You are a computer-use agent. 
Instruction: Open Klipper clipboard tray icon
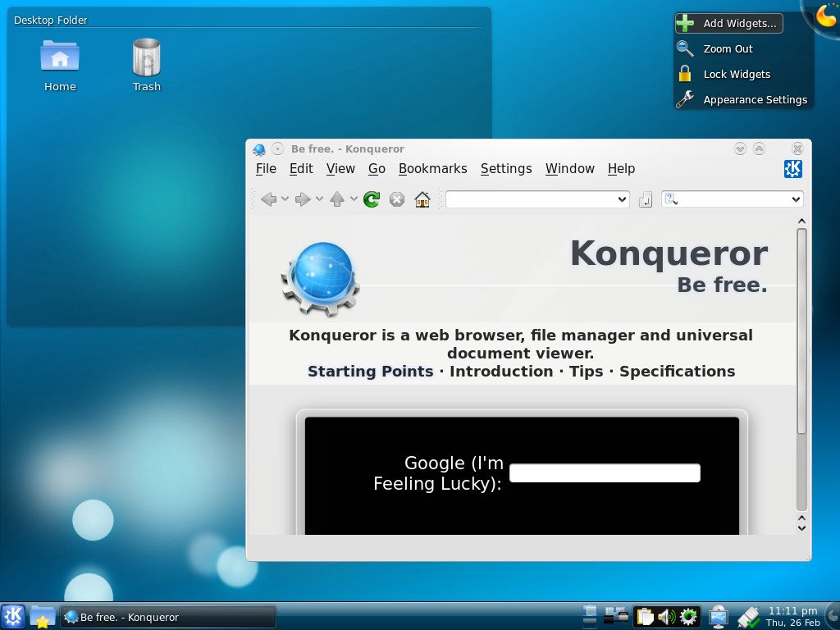click(645, 617)
